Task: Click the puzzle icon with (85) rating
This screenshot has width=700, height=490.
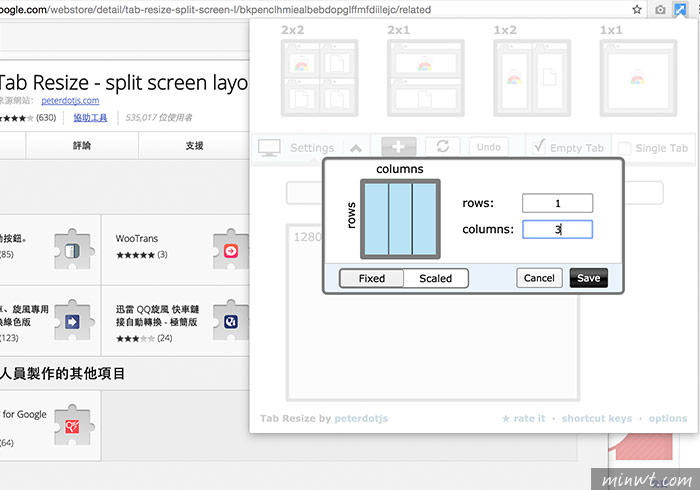Action: 73,250
